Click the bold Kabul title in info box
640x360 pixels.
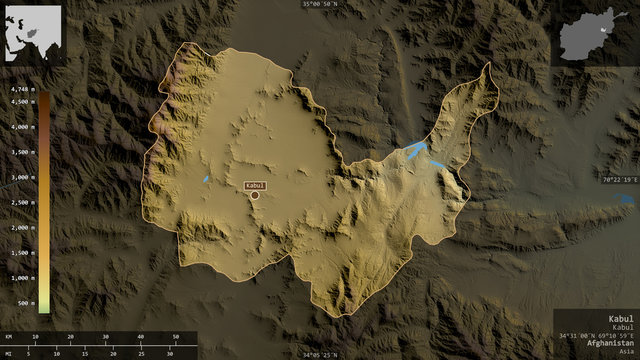tap(621, 319)
